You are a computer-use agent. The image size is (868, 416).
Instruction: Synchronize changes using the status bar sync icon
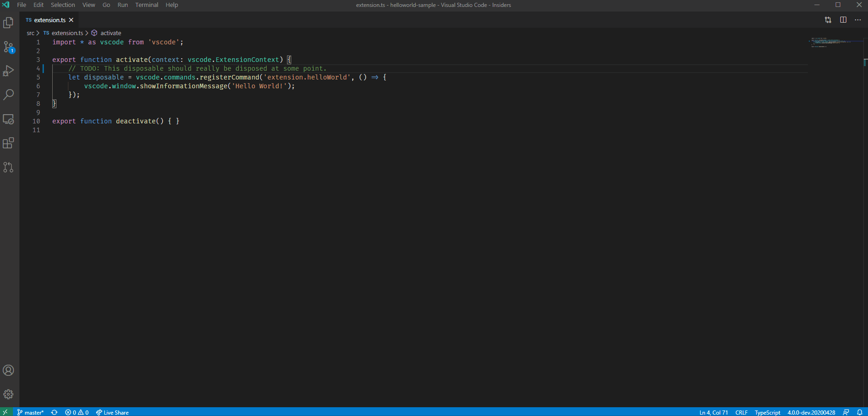coord(55,412)
